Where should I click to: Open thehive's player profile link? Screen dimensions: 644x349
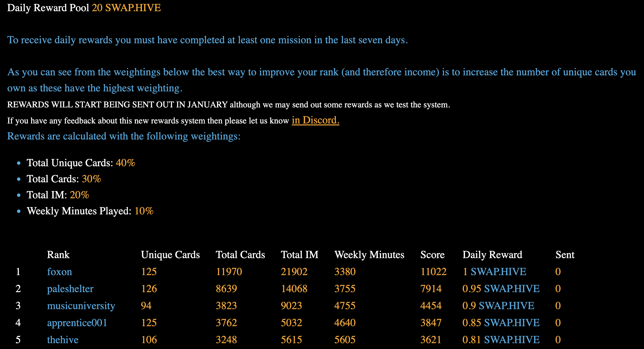tap(63, 340)
